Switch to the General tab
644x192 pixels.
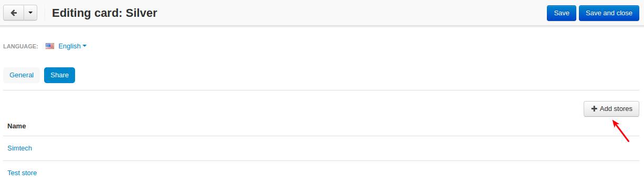(22, 75)
